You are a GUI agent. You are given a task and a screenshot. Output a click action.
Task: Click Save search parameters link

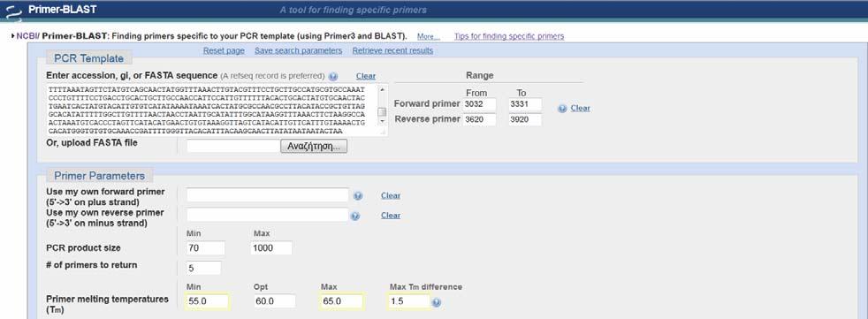click(x=299, y=50)
